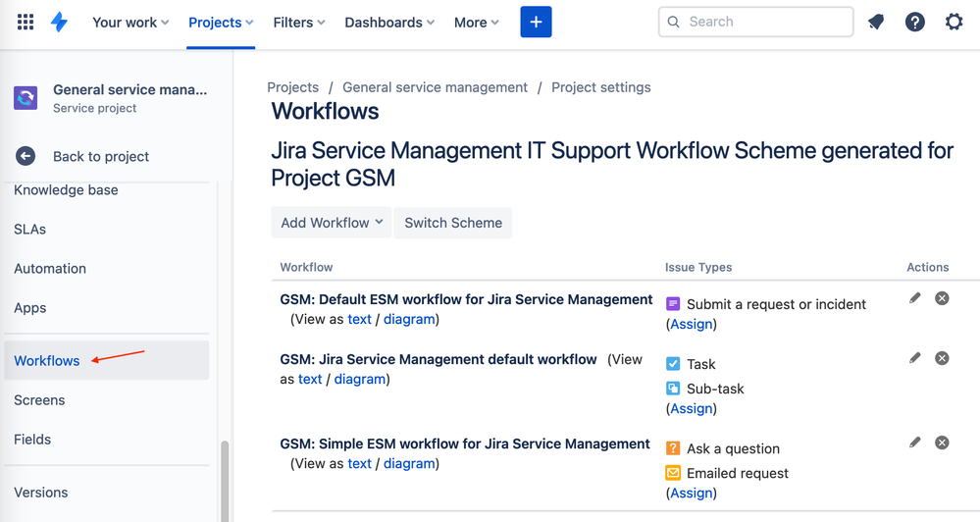Viewport: 980px width, 522px height.
Task: Open Fields in the sidebar
Action: (32, 440)
